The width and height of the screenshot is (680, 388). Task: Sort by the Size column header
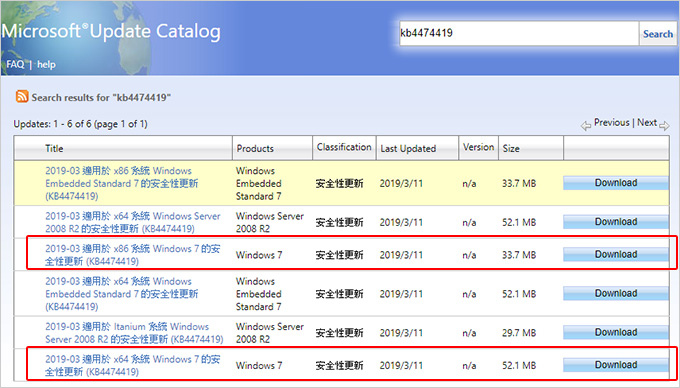click(511, 148)
